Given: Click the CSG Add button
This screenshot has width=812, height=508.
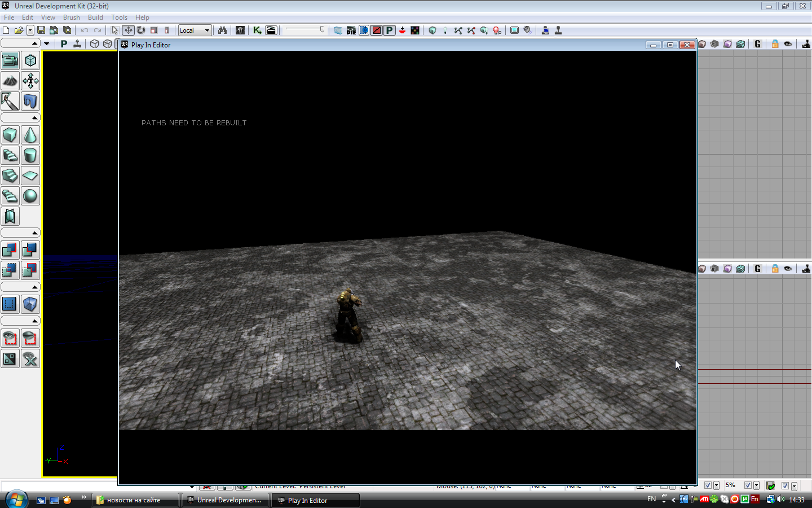Looking at the screenshot, I should (x=10, y=250).
